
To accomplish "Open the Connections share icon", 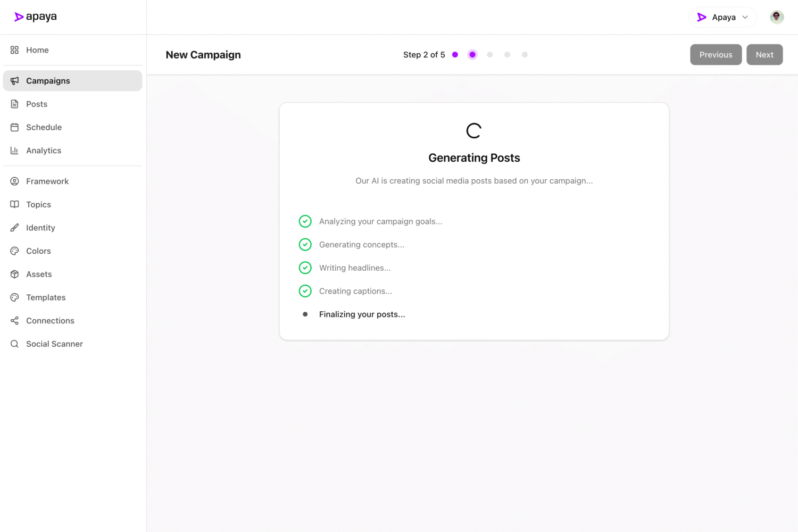I will pos(14,320).
